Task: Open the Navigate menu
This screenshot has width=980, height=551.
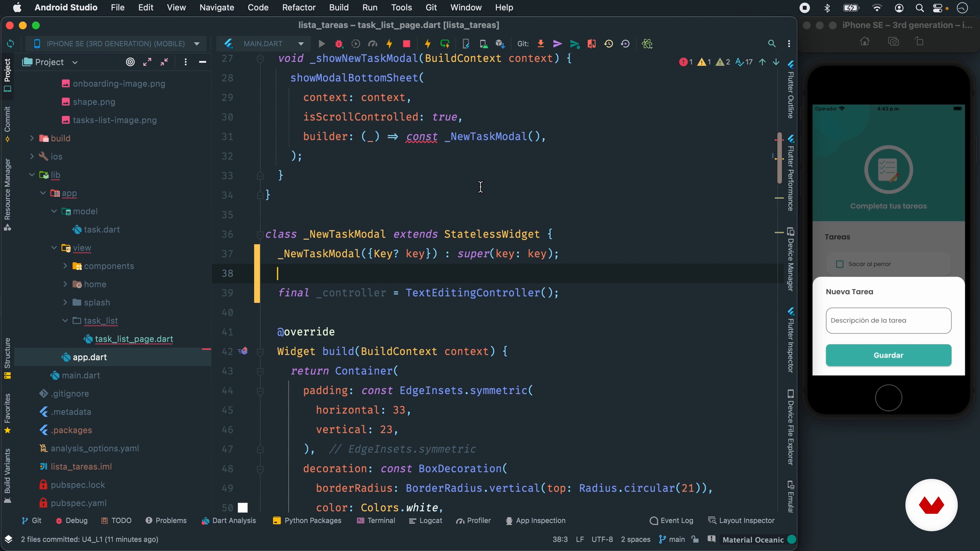Action: [216, 8]
